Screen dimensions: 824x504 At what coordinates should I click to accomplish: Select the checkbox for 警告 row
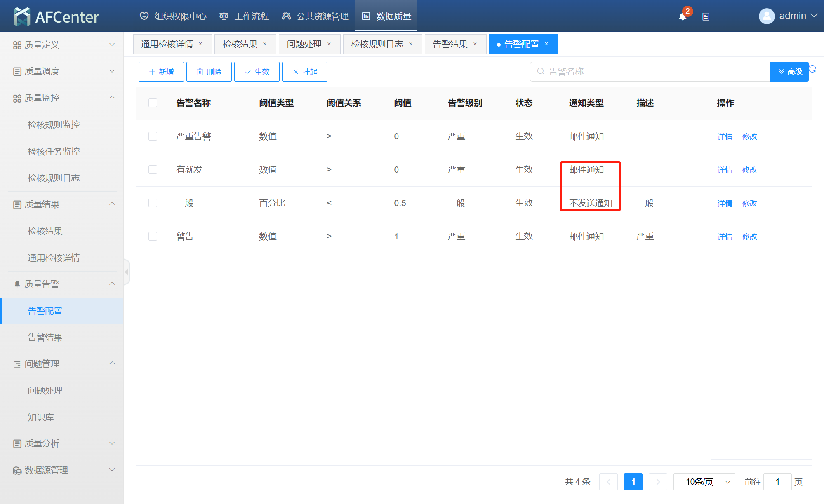click(153, 237)
